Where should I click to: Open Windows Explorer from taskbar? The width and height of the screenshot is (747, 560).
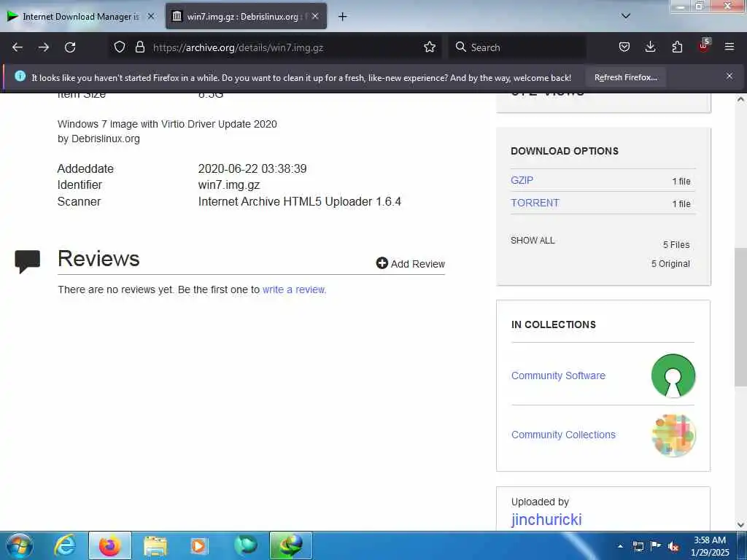pyautogui.click(x=155, y=546)
